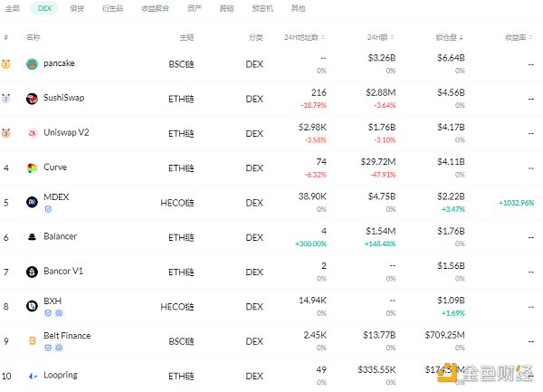Click the BSC链 cell in pancake row

pos(181,64)
